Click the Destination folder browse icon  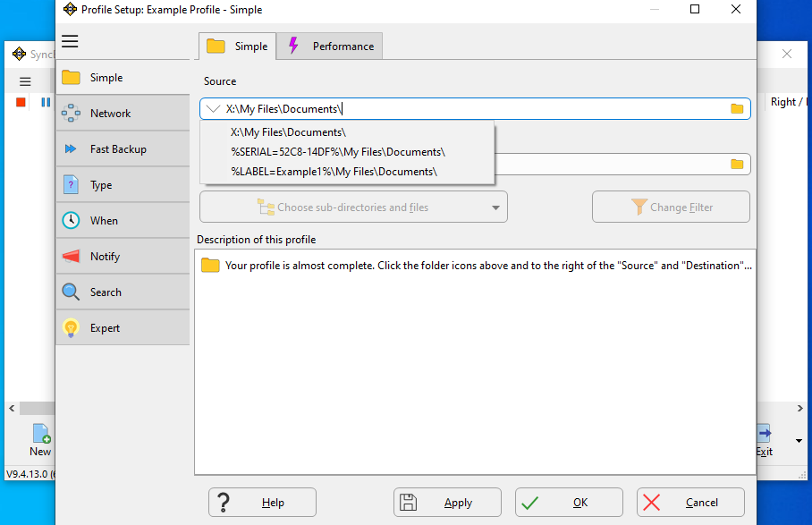[x=737, y=165]
